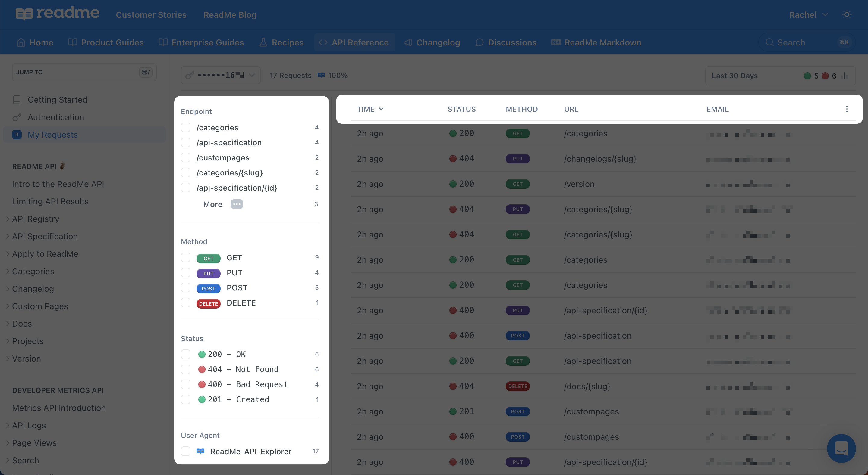Click the readme logo icon
This screenshot has height=475, width=868.
(x=24, y=14)
